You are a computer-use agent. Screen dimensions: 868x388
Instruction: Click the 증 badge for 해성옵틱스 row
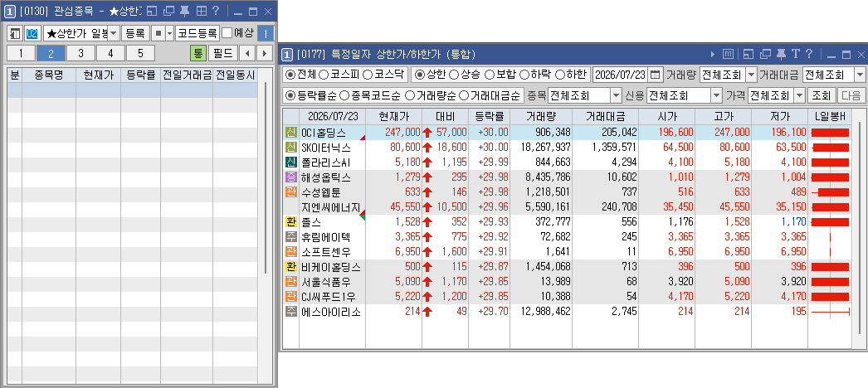(x=290, y=177)
